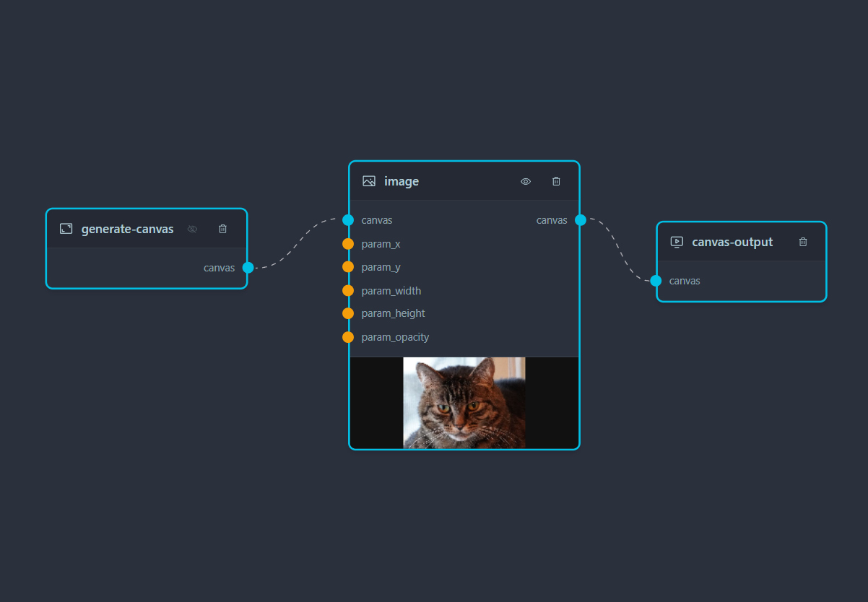Click the param_height label
Image resolution: width=868 pixels, height=602 pixels.
(394, 313)
